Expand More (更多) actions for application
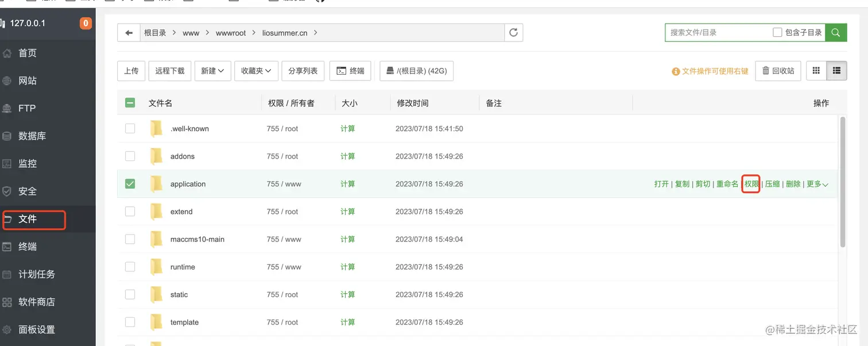The width and height of the screenshot is (868, 346). point(817,184)
